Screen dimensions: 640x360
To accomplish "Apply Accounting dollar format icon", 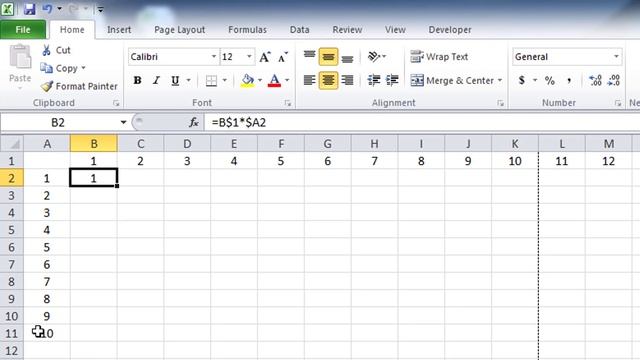I will pyautogui.click(x=522, y=80).
